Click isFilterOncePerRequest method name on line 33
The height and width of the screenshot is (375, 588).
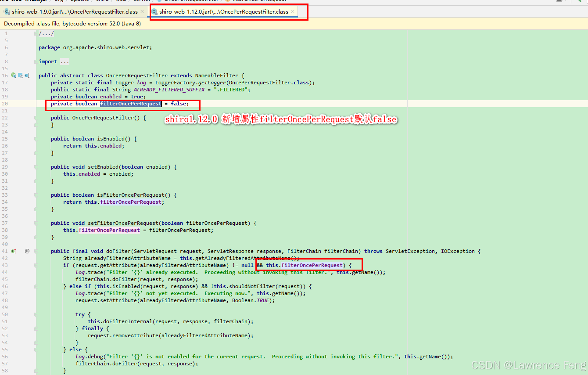131,195
